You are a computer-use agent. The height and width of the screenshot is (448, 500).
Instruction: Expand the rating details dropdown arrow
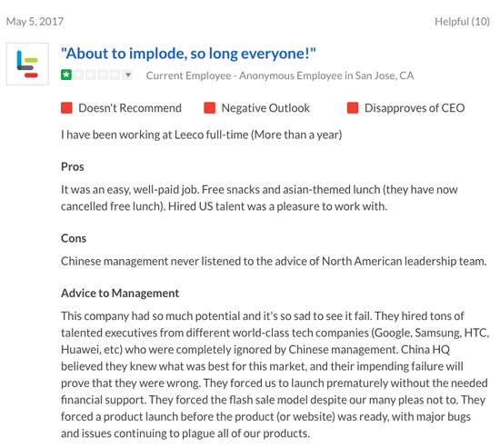point(128,75)
